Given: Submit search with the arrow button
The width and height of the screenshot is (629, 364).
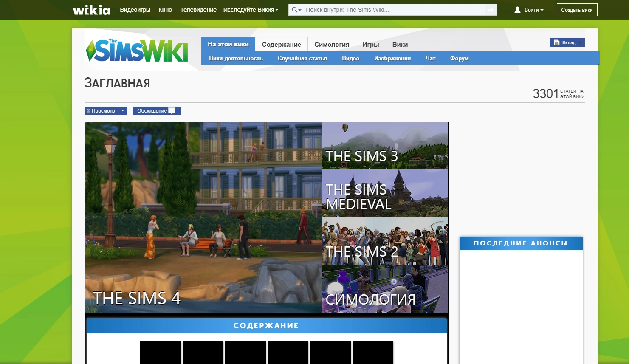Looking at the screenshot, I should click(491, 10).
